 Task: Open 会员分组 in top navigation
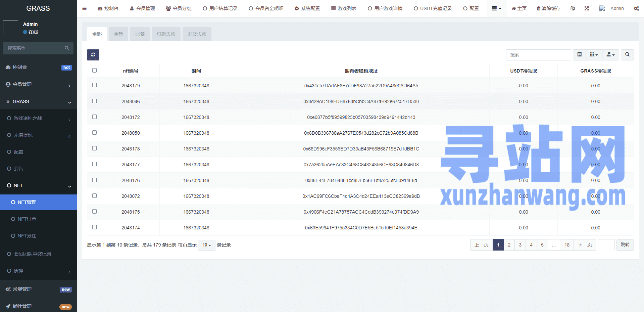tap(179, 8)
